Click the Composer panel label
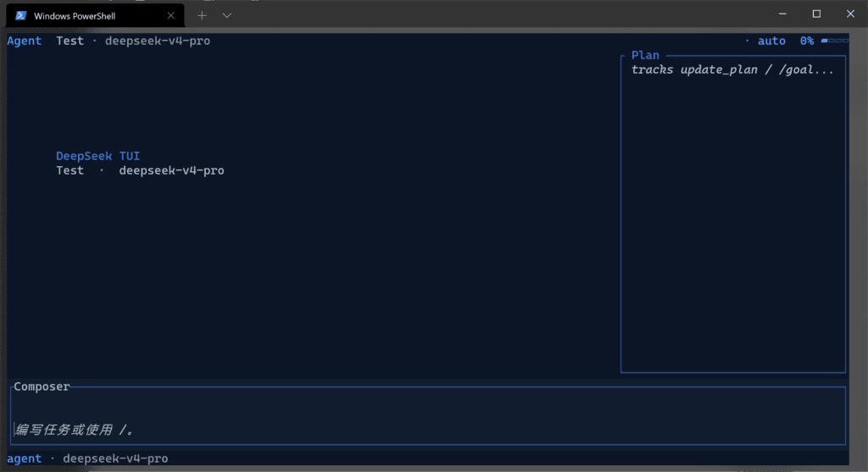The width and height of the screenshot is (868, 472). pyautogui.click(x=42, y=386)
